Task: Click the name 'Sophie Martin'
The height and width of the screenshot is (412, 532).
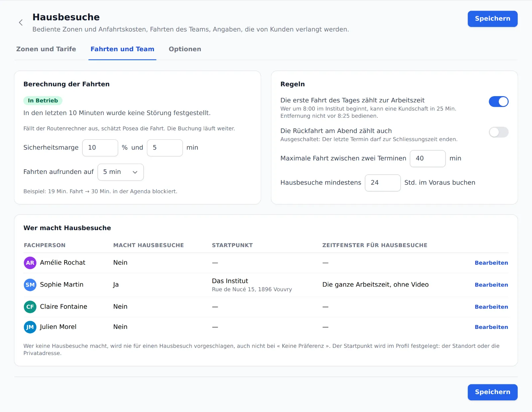Action: tap(62, 285)
